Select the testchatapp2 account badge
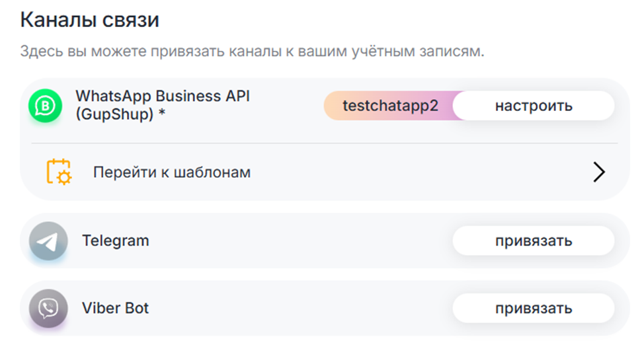Viewport: 644px width, 341px height. 390,106
